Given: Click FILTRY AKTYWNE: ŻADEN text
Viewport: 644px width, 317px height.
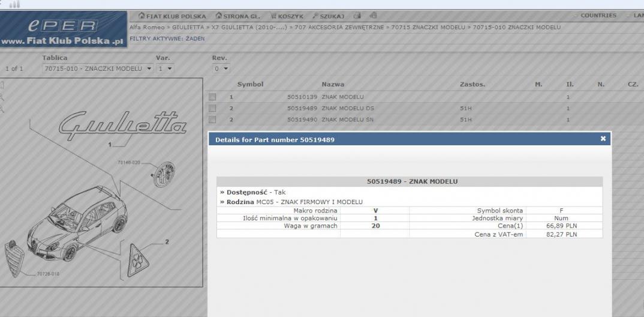Looking at the screenshot, I should (167, 38).
